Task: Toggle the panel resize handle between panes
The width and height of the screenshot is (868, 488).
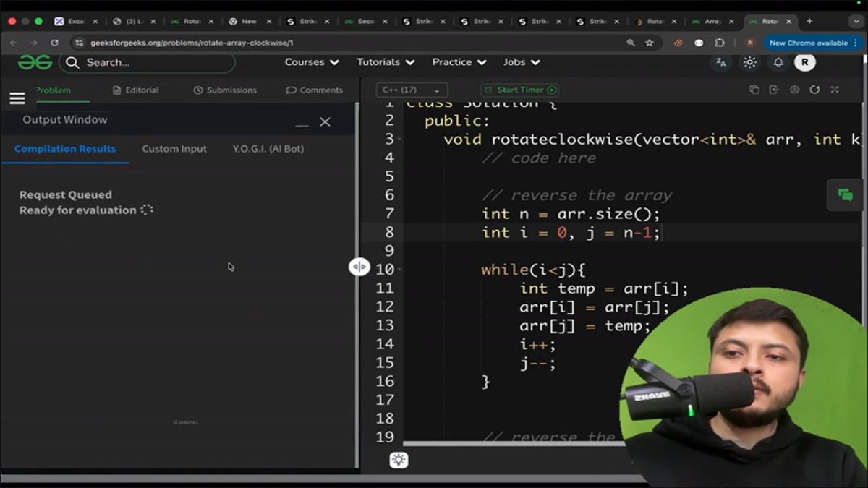Action: (359, 267)
